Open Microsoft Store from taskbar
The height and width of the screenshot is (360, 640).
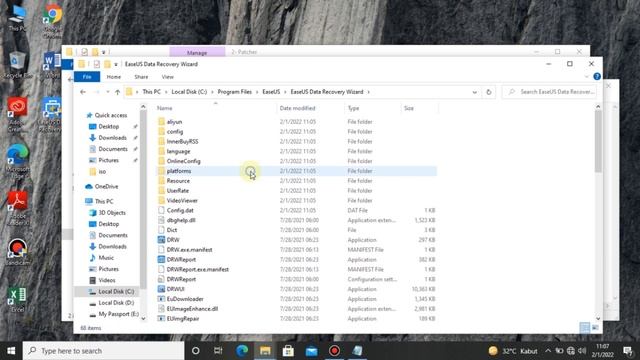pyautogui.click(x=288, y=351)
